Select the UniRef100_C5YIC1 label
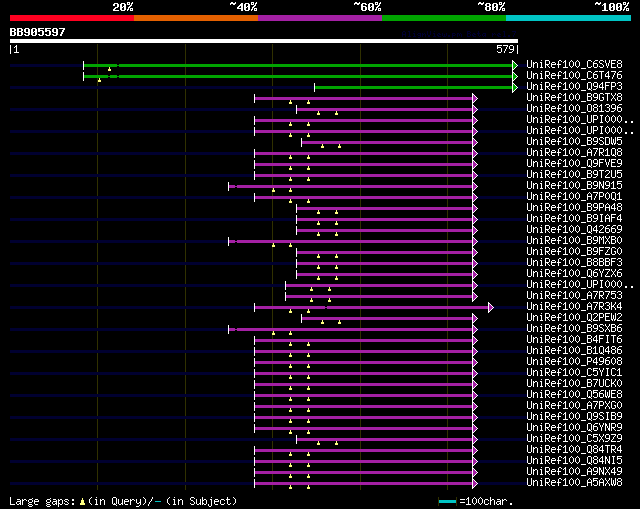This screenshot has width=640, height=509. [x=574, y=373]
